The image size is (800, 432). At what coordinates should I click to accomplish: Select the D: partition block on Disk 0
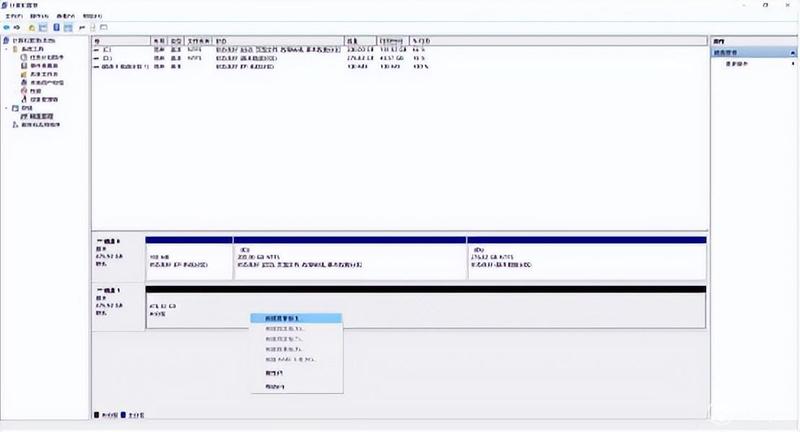tap(587, 258)
